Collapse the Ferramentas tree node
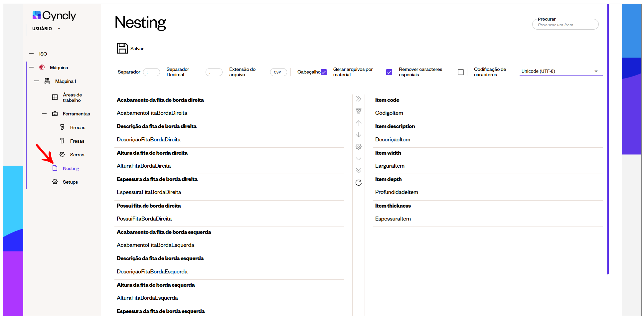This screenshot has height=318, width=644. (x=44, y=113)
